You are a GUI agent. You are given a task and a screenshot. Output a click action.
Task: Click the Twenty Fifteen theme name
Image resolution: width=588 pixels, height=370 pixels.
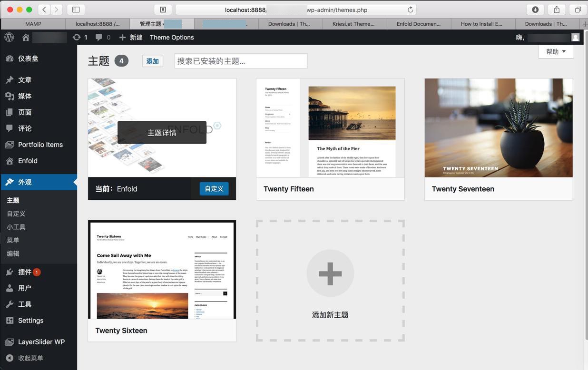tap(289, 189)
